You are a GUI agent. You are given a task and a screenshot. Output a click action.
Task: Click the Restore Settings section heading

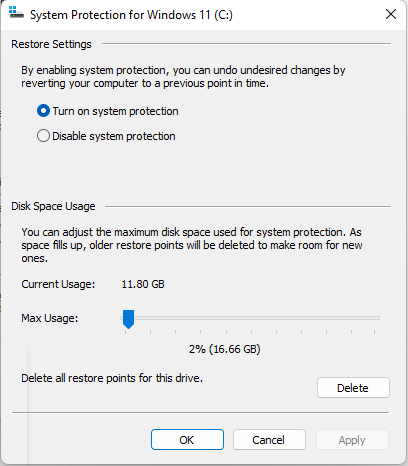click(51, 44)
